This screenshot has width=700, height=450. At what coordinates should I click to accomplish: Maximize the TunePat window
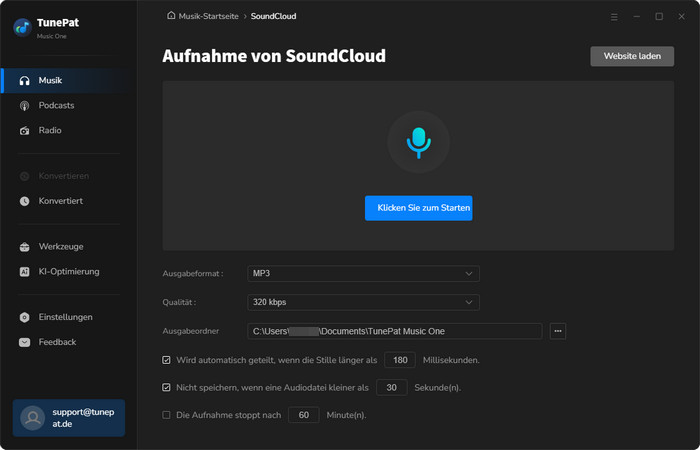[x=659, y=17]
